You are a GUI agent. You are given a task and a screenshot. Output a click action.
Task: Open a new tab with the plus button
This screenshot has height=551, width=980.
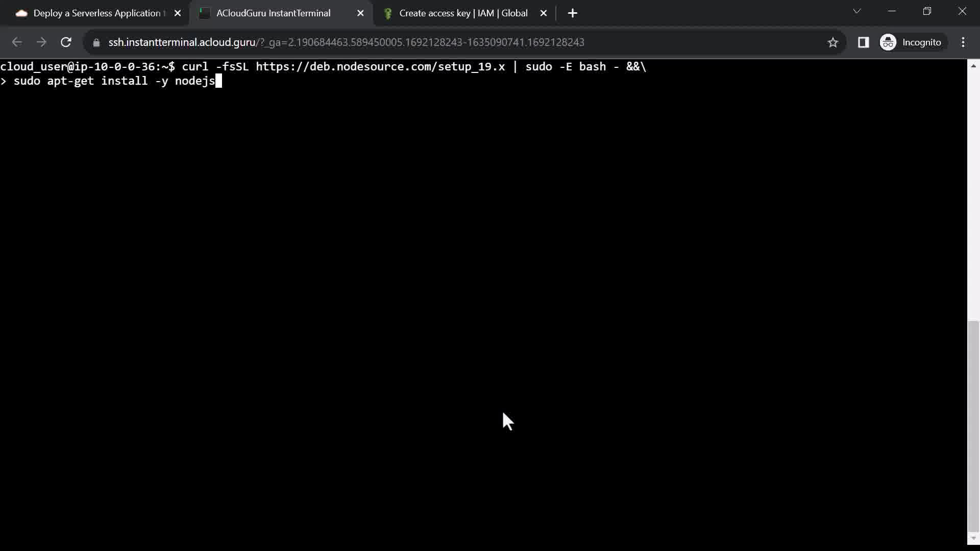572,13
